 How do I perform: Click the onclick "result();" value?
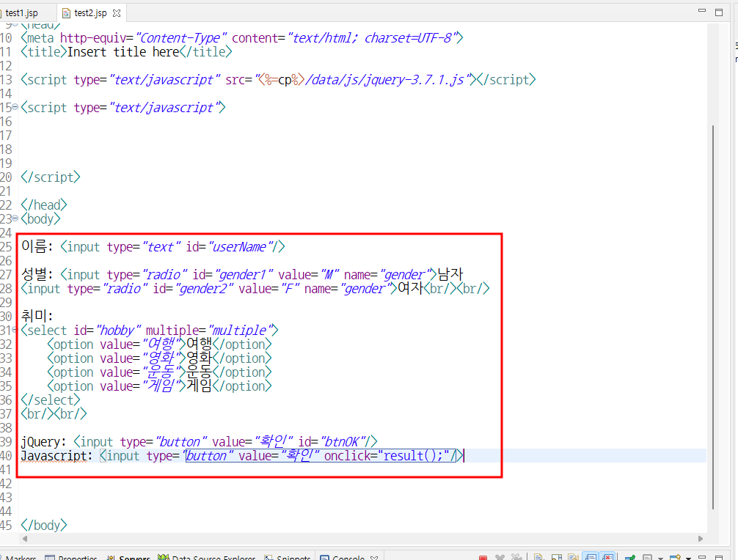[x=414, y=456]
